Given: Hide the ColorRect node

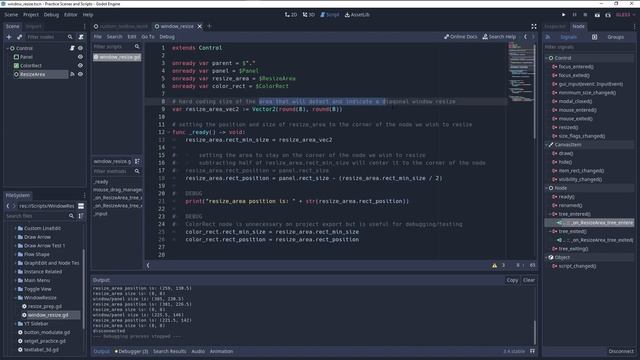Looking at the screenshot, I should pos(80,65).
